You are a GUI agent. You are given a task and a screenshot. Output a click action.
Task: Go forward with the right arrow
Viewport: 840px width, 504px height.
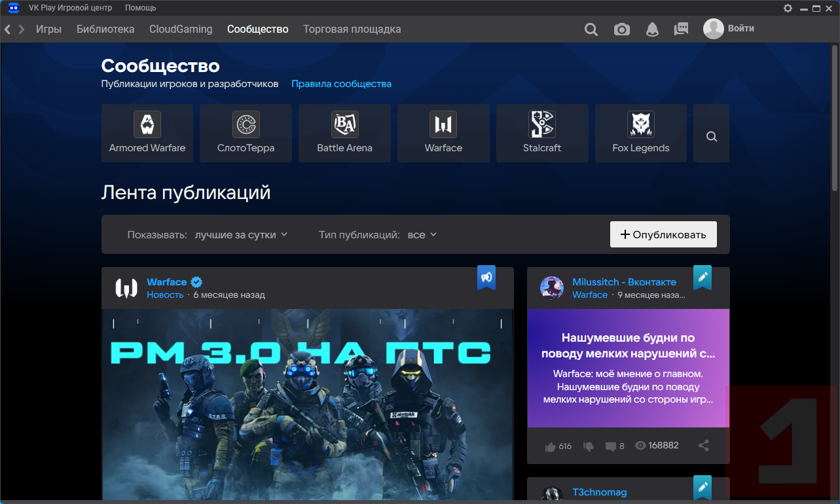[22, 29]
